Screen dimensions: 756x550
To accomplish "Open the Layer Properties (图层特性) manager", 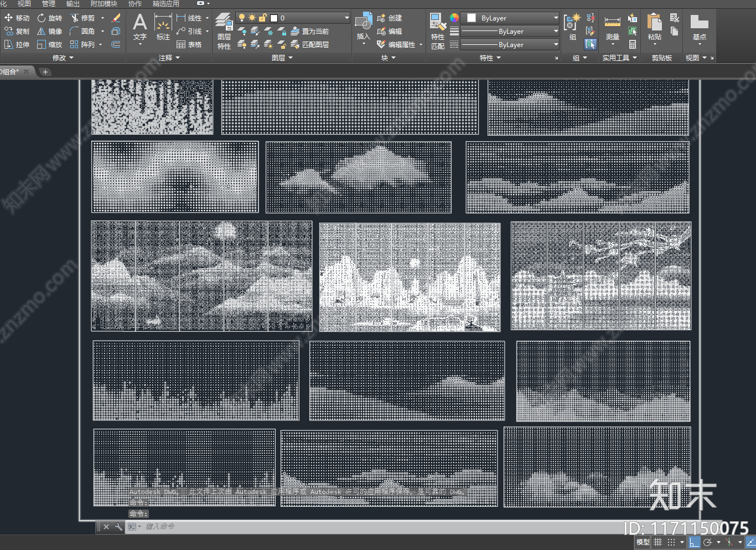I will pyautogui.click(x=224, y=30).
